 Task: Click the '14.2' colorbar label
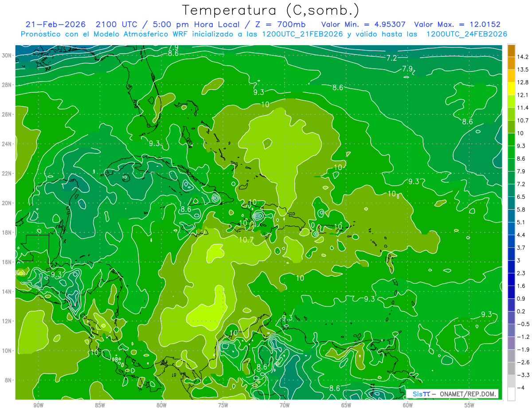point(523,57)
